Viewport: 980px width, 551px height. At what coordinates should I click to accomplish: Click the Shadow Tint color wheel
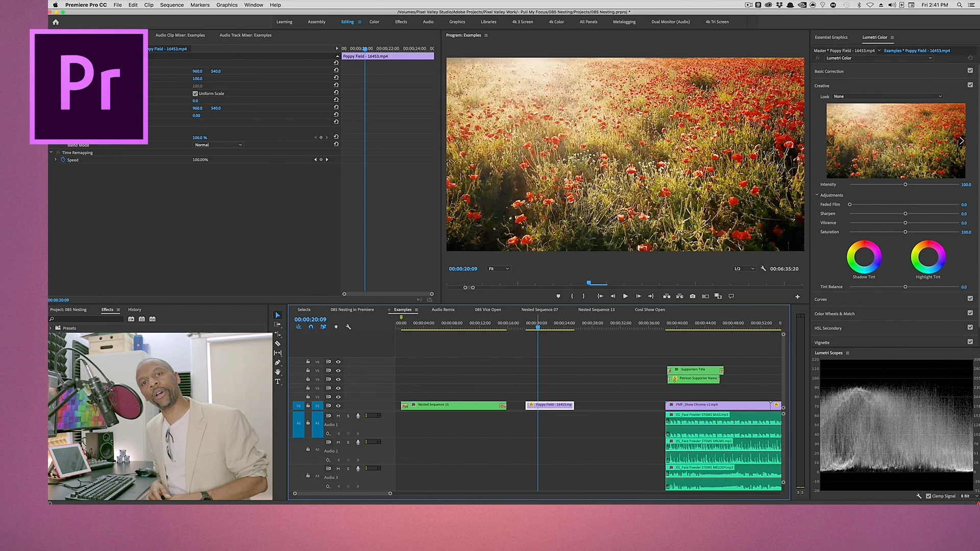(864, 257)
